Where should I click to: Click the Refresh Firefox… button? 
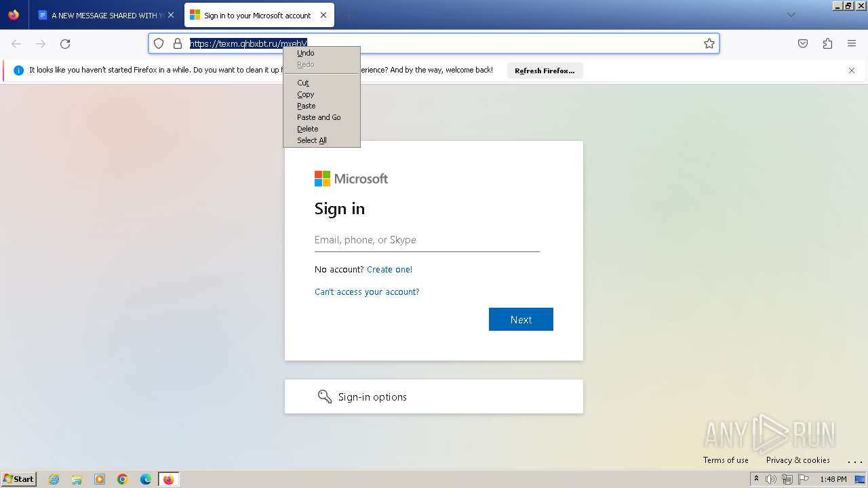pyautogui.click(x=545, y=70)
